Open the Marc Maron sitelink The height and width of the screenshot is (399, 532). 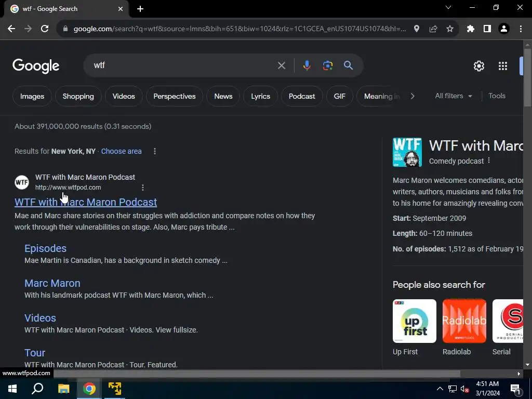[52, 283]
